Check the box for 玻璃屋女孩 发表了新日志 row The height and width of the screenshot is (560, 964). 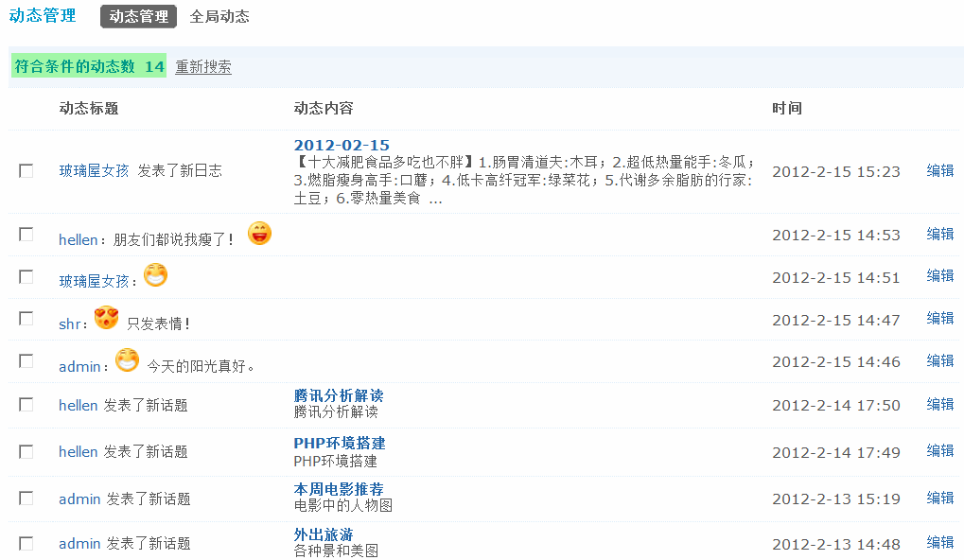[x=26, y=171]
